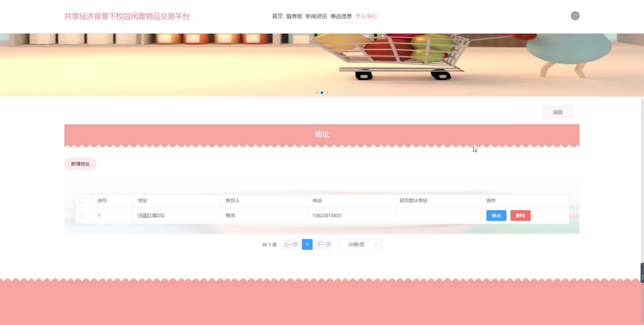Open the 首页 menu item
The image size is (644, 325).
pyautogui.click(x=277, y=16)
